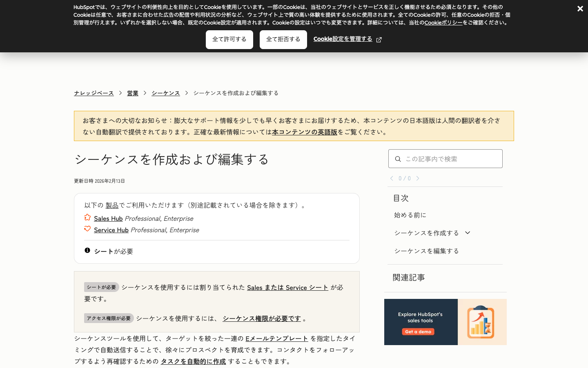Click the Sales Hub star icon

pyautogui.click(x=87, y=218)
